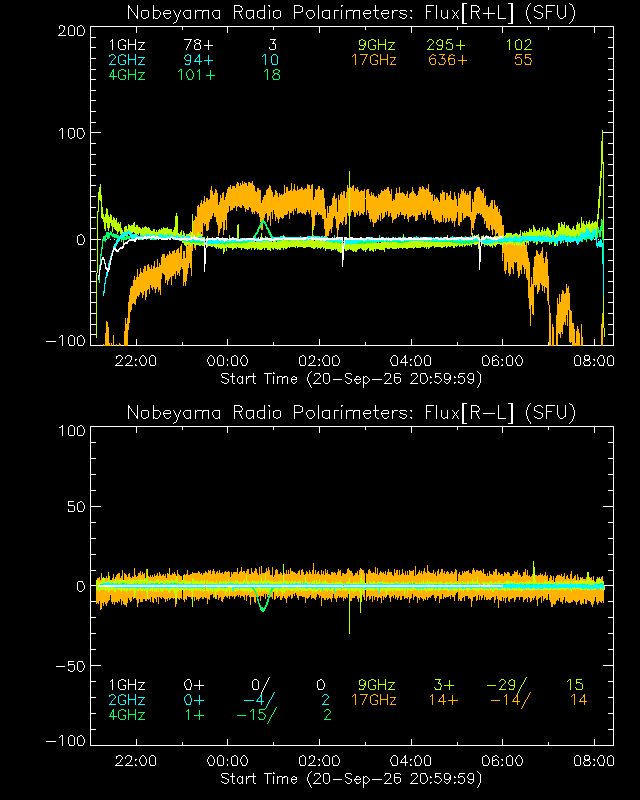Click the green 4GHz dip in bottom plot

tap(263, 610)
